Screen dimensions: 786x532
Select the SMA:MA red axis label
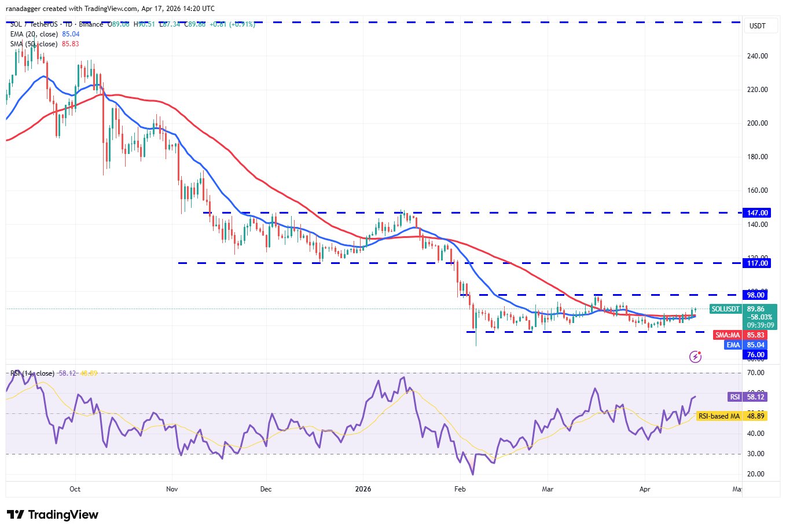coord(728,335)
